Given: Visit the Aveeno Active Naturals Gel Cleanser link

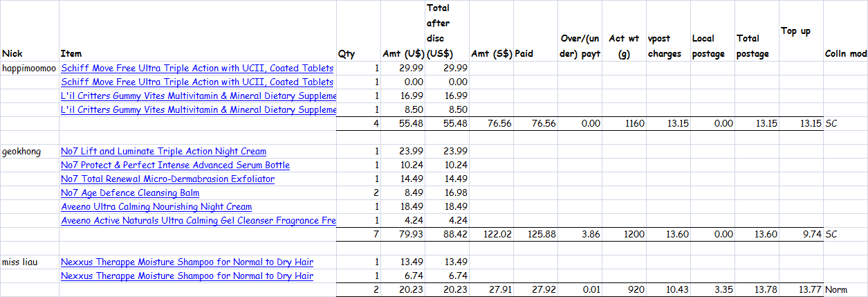Looking at the screenshot, I should [198, 221].
